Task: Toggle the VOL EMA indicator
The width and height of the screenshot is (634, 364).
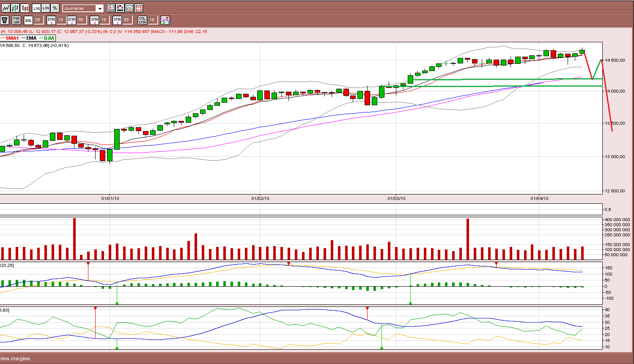Action: tap(143, 20)
